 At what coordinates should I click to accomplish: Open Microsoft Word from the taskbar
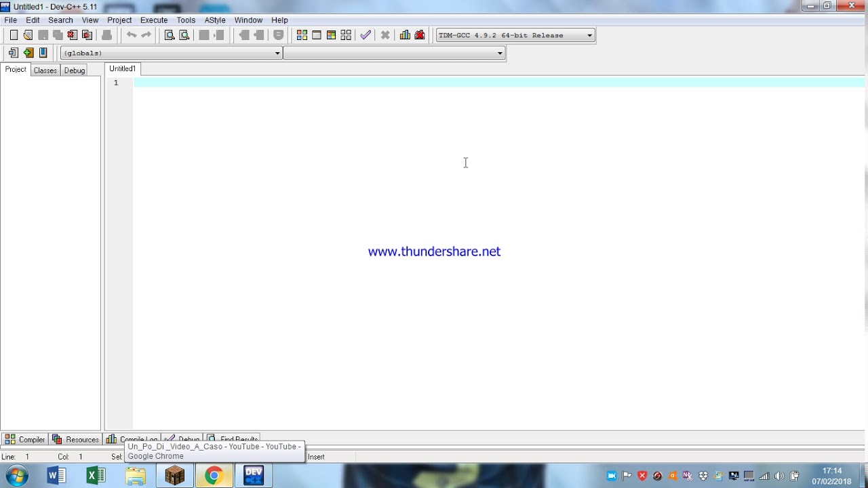pyautogui.click(x=57, y=476)
